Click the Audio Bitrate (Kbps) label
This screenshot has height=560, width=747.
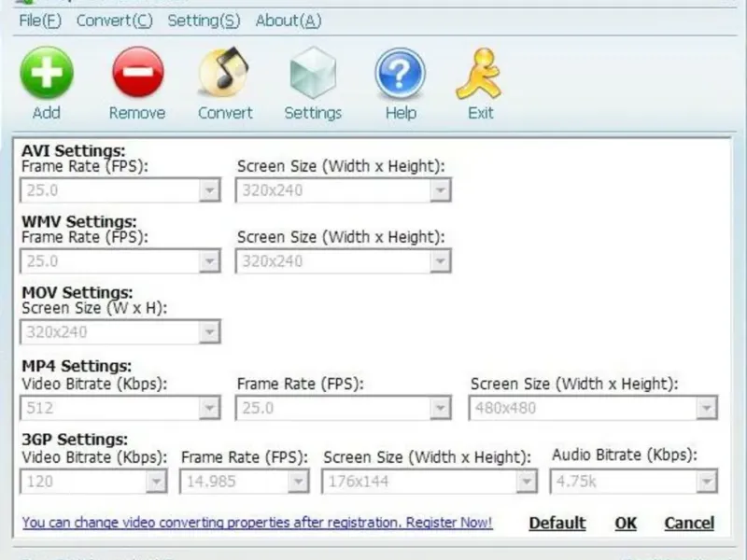click(624, 455)
